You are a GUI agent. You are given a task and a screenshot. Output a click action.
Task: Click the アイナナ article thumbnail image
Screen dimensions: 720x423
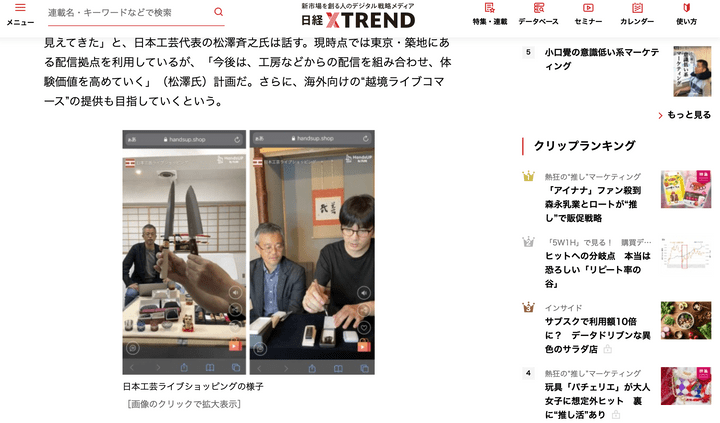[x=686, y=189]
